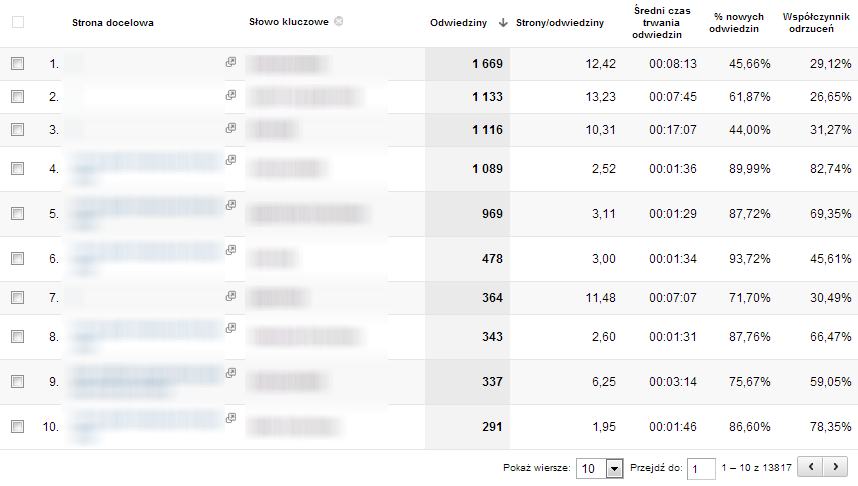Sort by Strony/odwiedziny column header
The image size is (858, 486).
click(559, 23)
